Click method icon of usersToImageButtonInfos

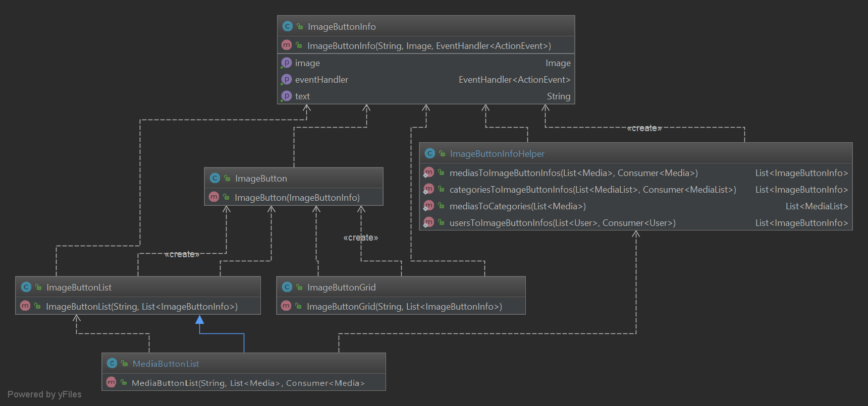tap(428, 222)
